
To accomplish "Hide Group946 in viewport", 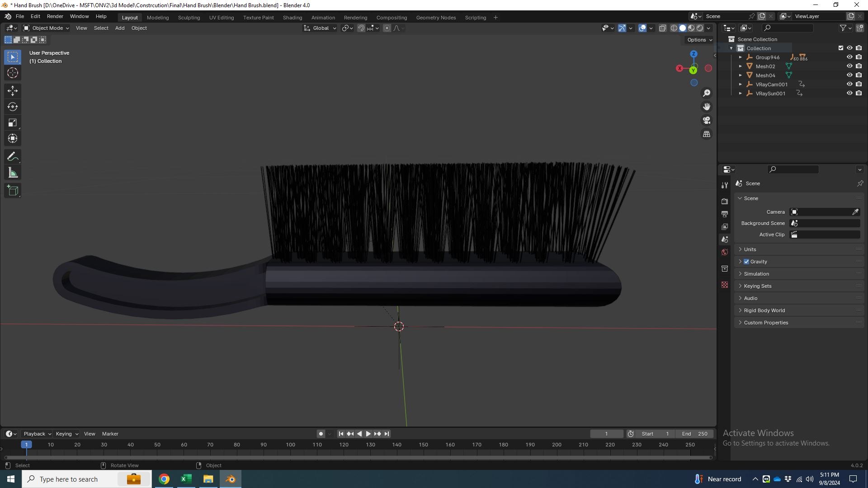I will tap(849, 57).
